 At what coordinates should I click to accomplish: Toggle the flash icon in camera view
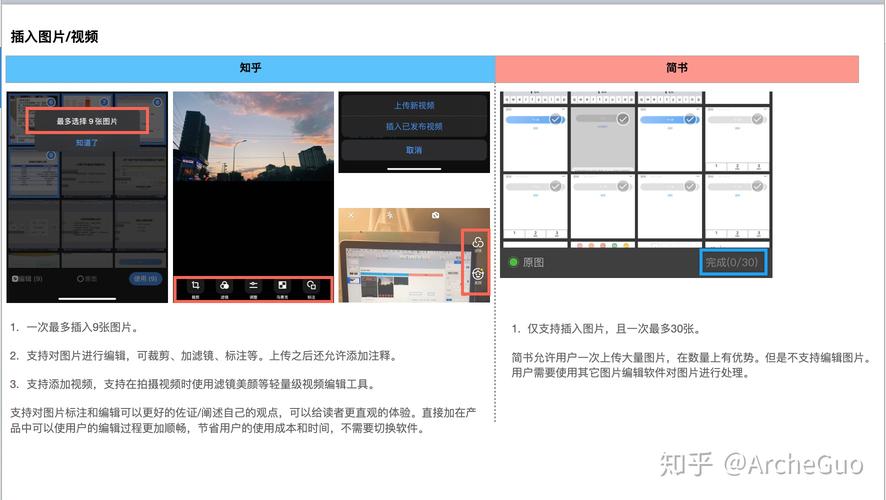[x=389, y=215]
